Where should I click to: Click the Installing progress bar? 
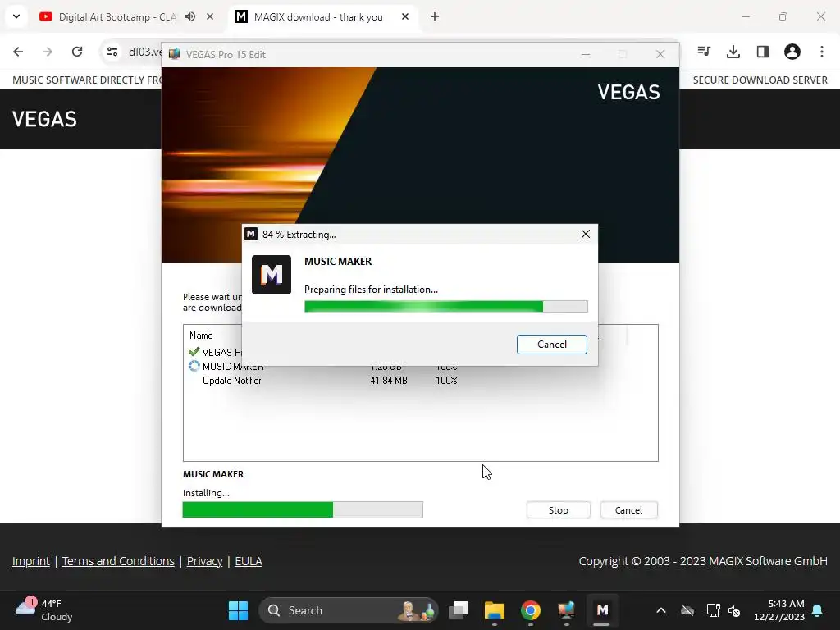[303, 509]
